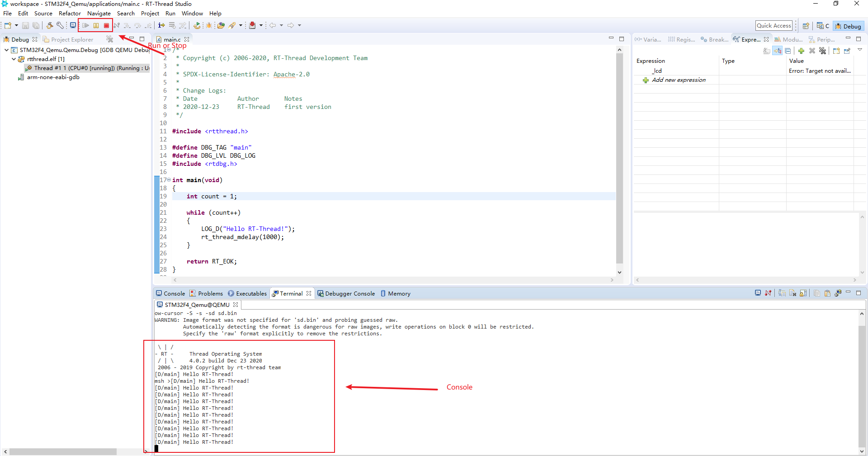Switch to the Modules tab
Screen dimensions: 868x456
(788, 40)
